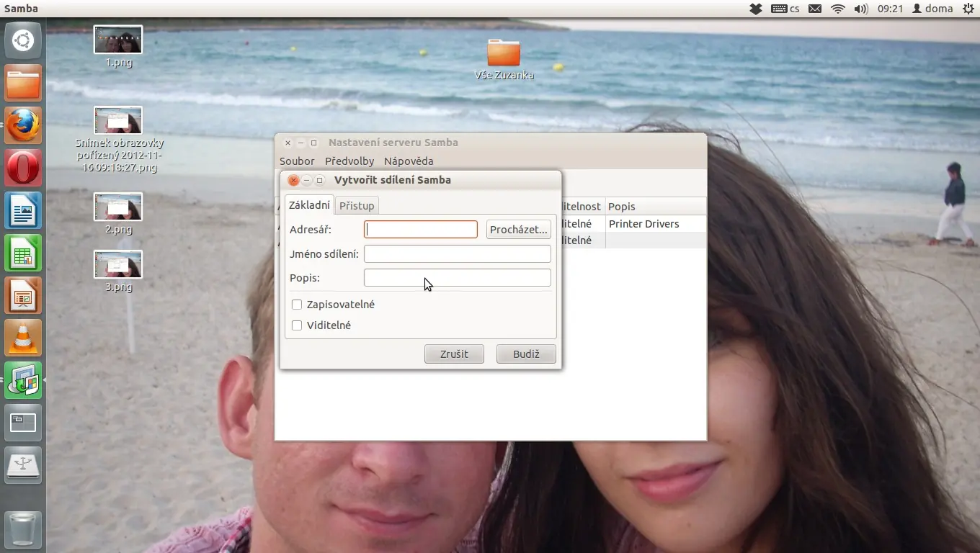Select the 3.png desktop file
This screenshot has width=980, height=553.
click(118, 271)
